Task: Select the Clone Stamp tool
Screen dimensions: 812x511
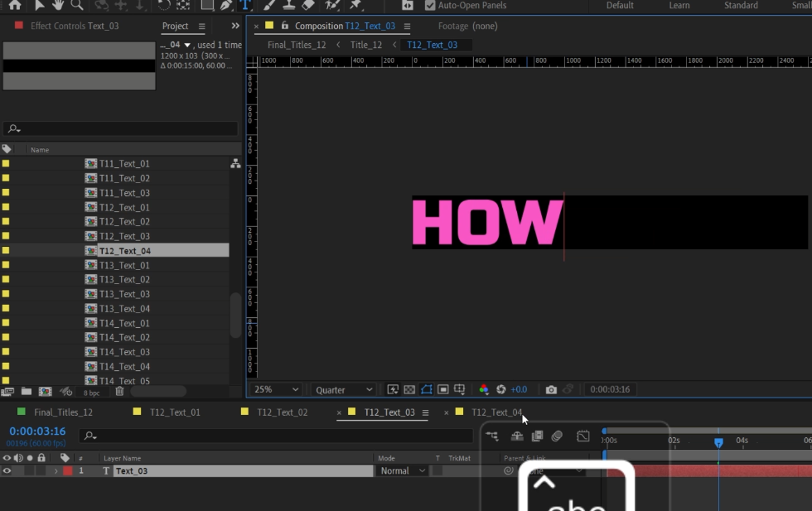Action: 289,5
